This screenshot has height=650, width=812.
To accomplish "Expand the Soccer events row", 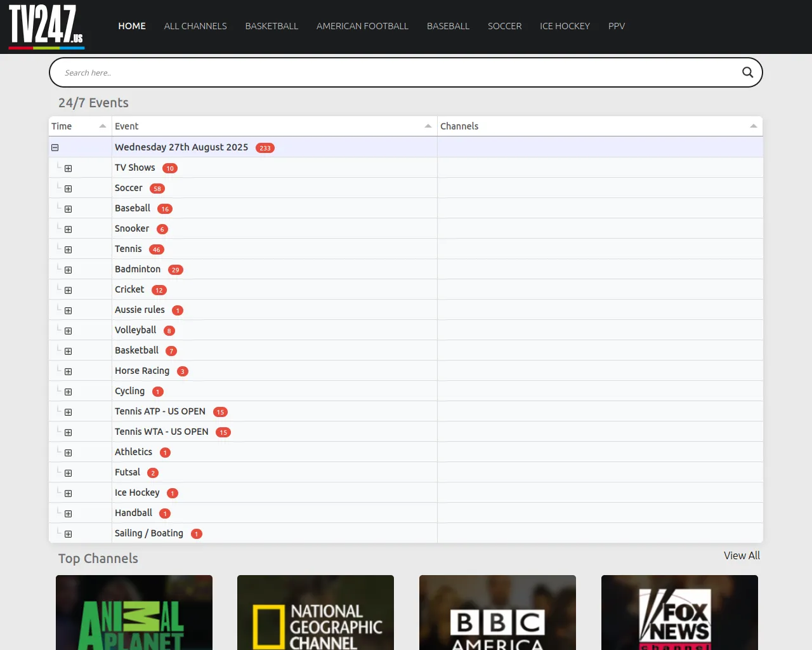I will (x=68, y=189).
